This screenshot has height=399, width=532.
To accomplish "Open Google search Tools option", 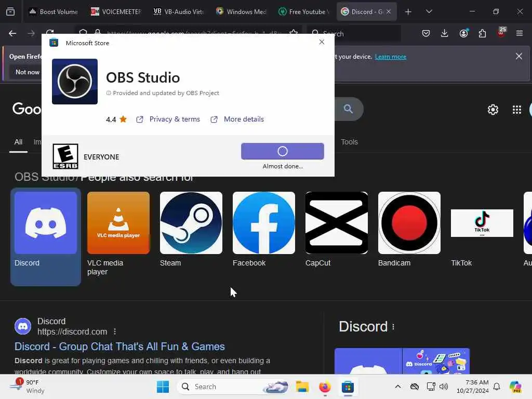I will coord(349,142).
